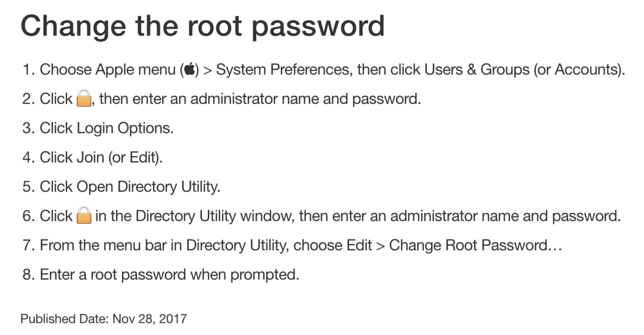Click the step number 5 list marker
Screen dimensions: 644x335
tap(28, 187)
